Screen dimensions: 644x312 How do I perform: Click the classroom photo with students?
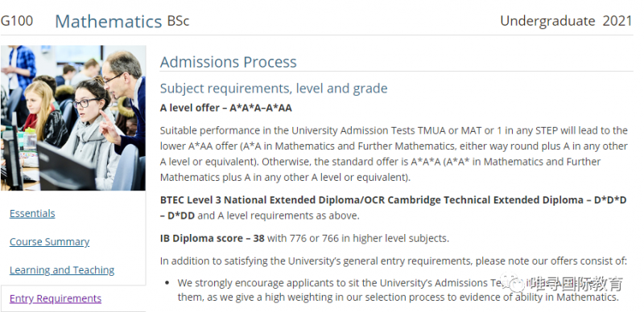pyautogui.click(x=73, y=118)
